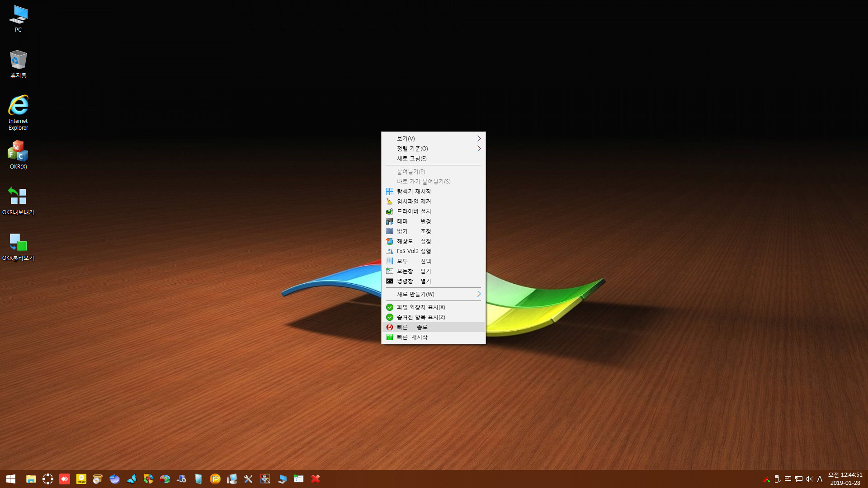Expand the 새로 만들기(W) submenu

pyautogui.click(x=433, y=294)
